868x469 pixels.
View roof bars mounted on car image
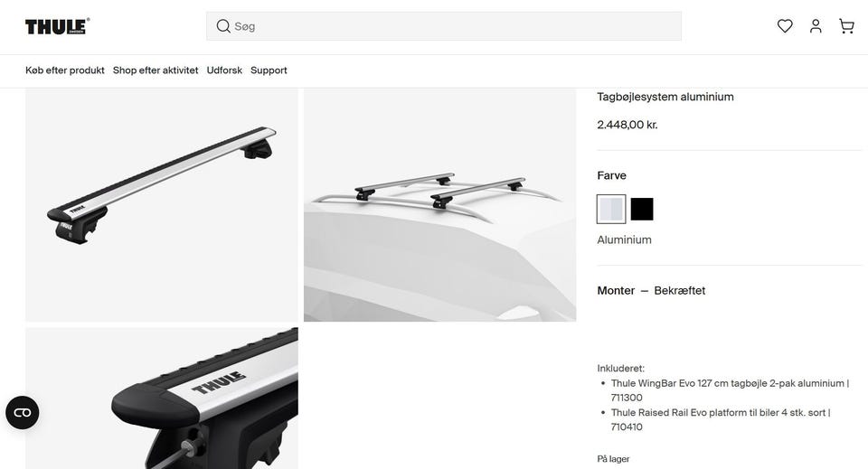[x=439, y=204]
